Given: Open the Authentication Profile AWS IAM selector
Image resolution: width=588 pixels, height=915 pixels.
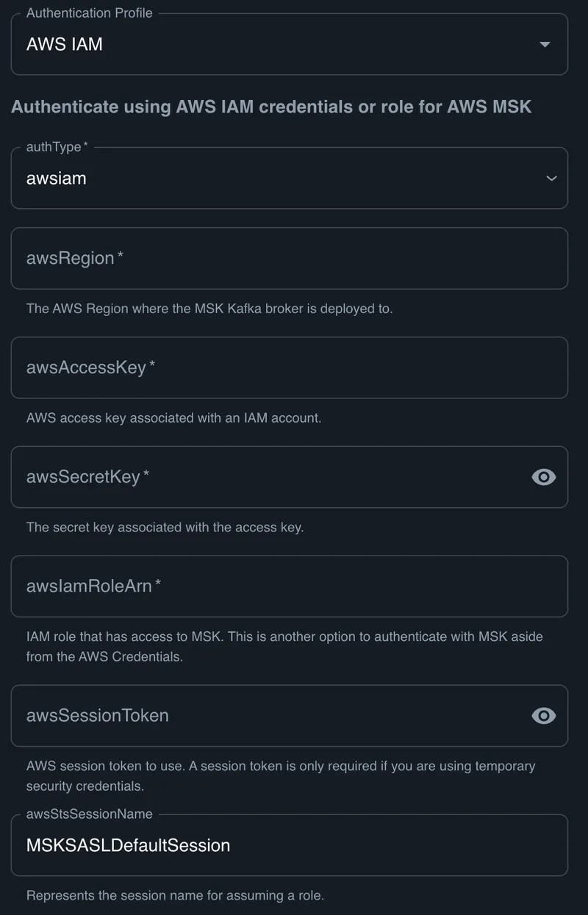Looking at the screenshot, I should pyautogui.click(x=279, y=45).
